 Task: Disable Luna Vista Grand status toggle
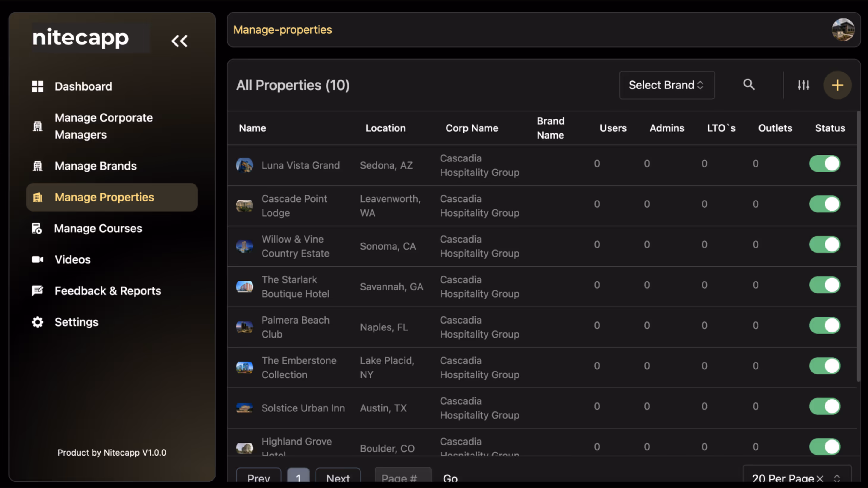click(x=825, y=164)
